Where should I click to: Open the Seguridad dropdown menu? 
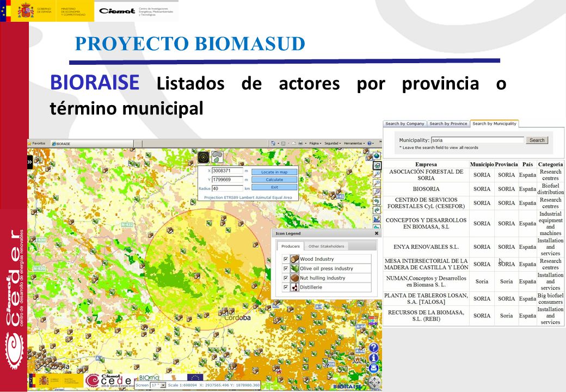[333, 143]
